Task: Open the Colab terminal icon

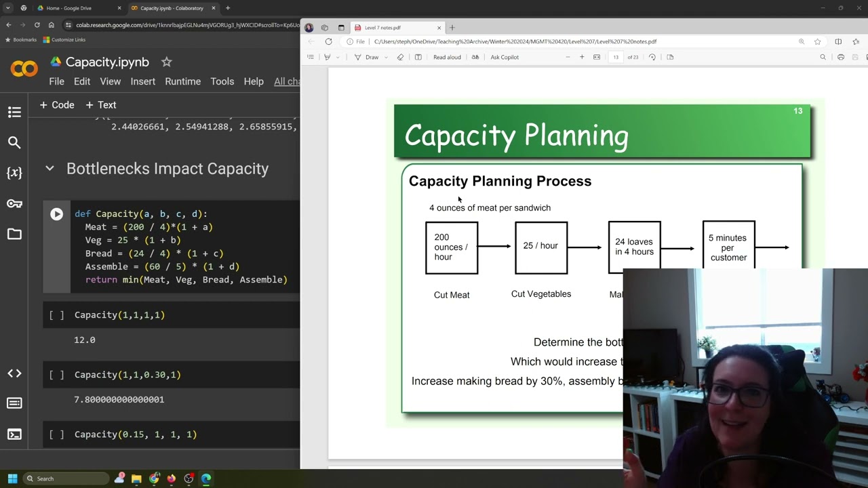Action: click(x=14, y=434)
